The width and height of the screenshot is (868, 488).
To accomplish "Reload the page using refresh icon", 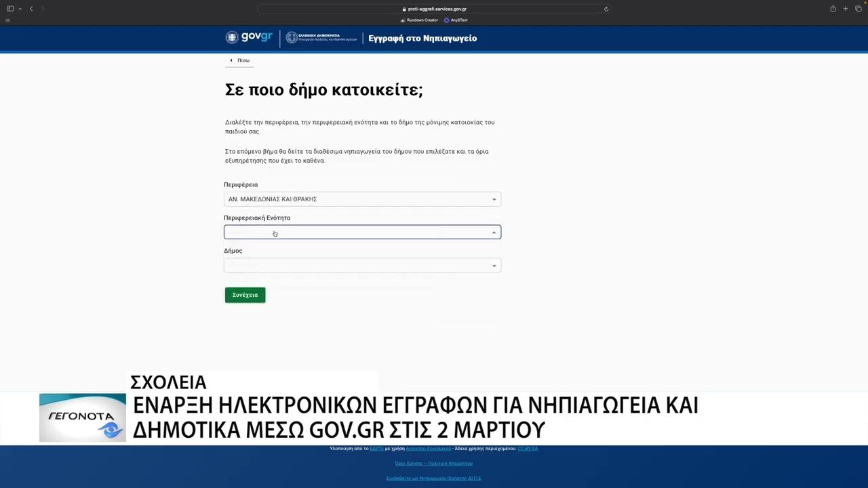I will (606, 9).
